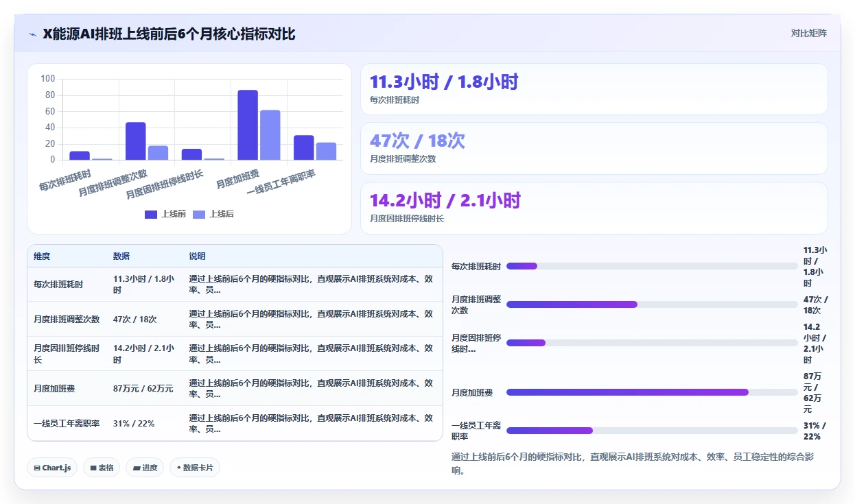
Task: Click the 31% / 22% table cell
Action: point(134,424)
